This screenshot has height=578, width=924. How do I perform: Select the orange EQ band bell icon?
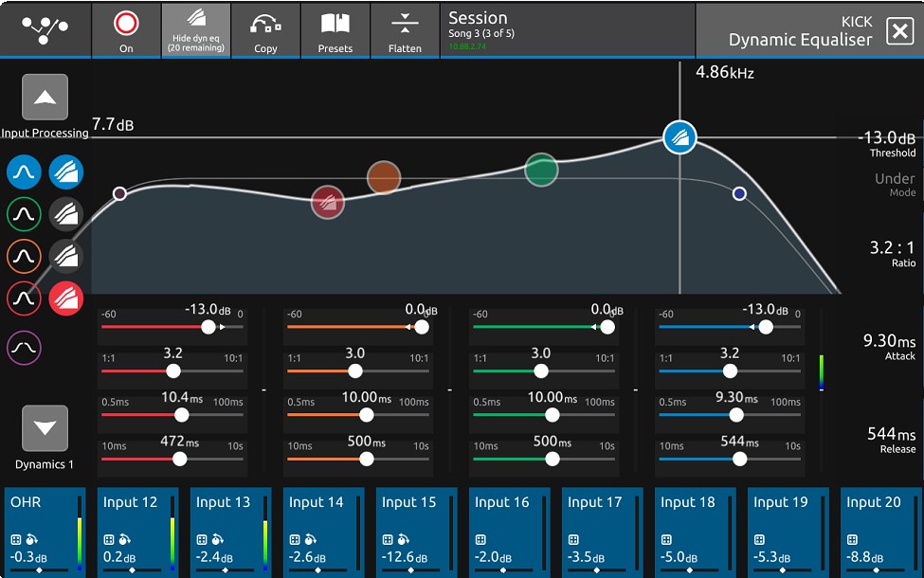(x=24, y=256)
